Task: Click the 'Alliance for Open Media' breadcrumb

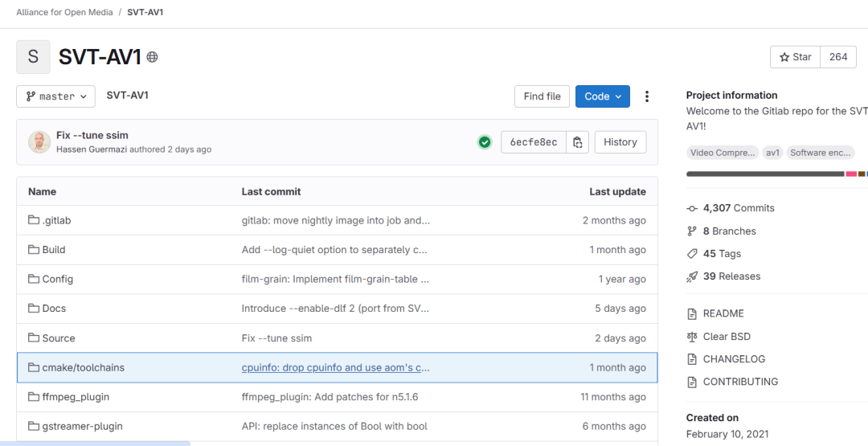Action: (x=64, y=11)
